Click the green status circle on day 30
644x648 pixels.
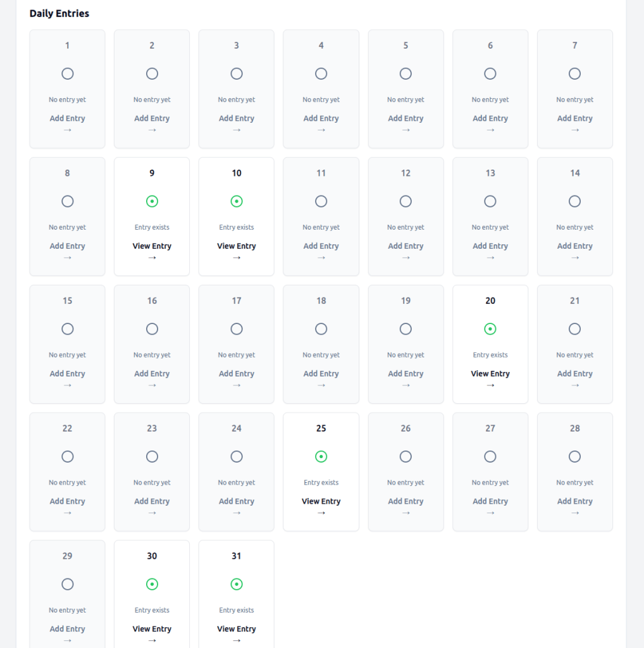coord(152,584)
